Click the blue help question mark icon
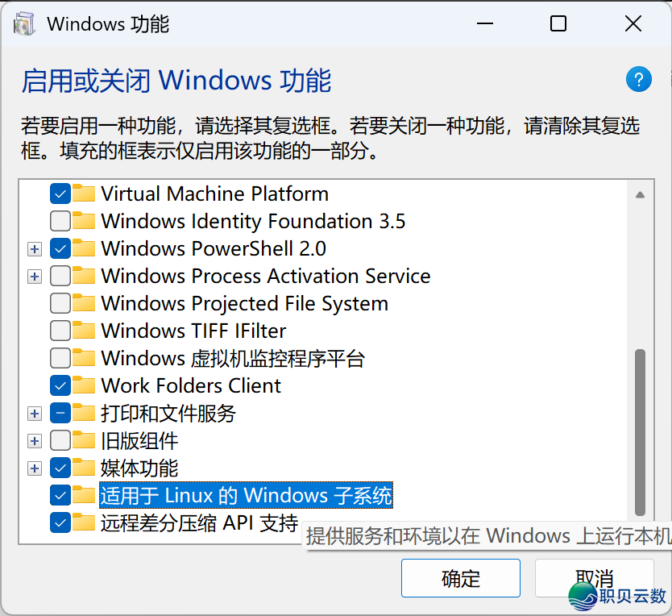 click(638, 79)
